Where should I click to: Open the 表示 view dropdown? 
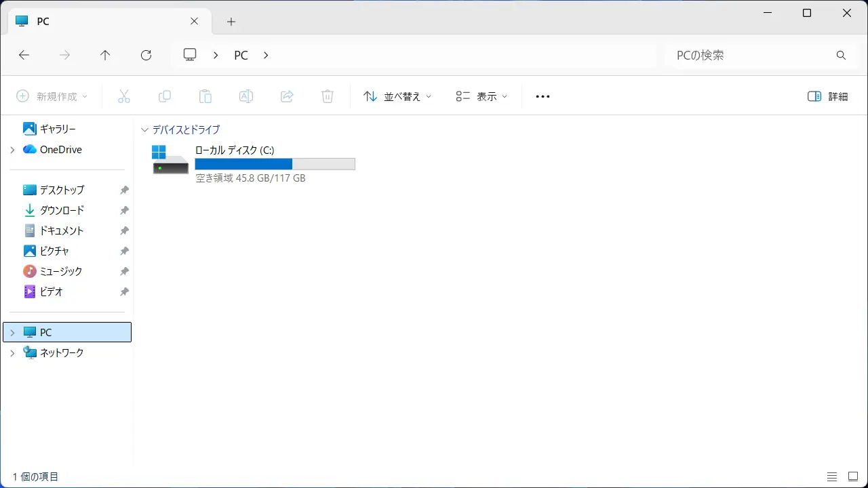pos(481,96)
